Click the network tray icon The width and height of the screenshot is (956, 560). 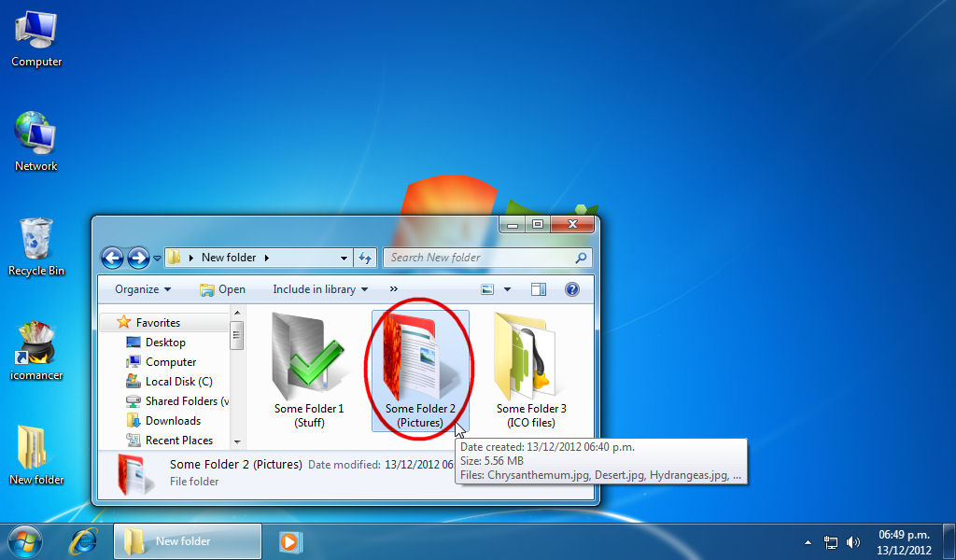pos(831,541)
